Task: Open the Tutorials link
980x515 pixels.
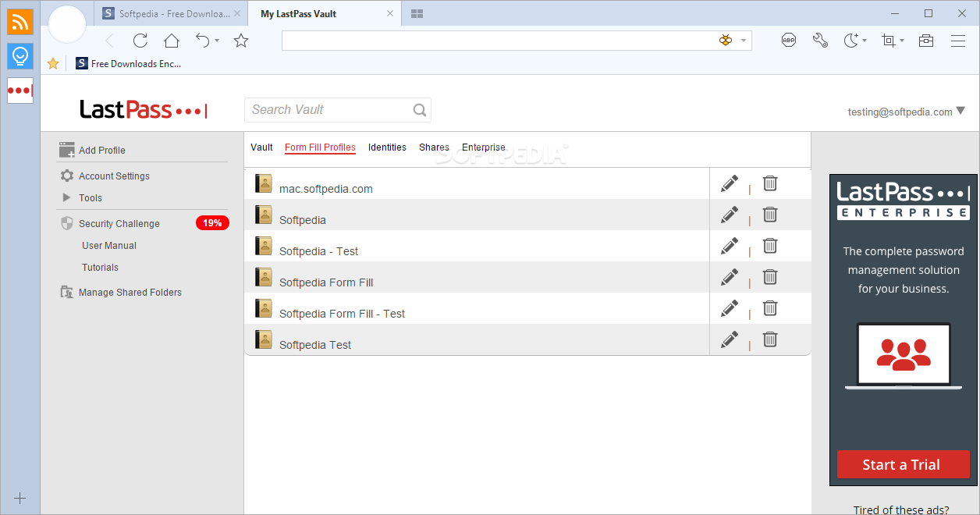Action: [x=101, y=267]
